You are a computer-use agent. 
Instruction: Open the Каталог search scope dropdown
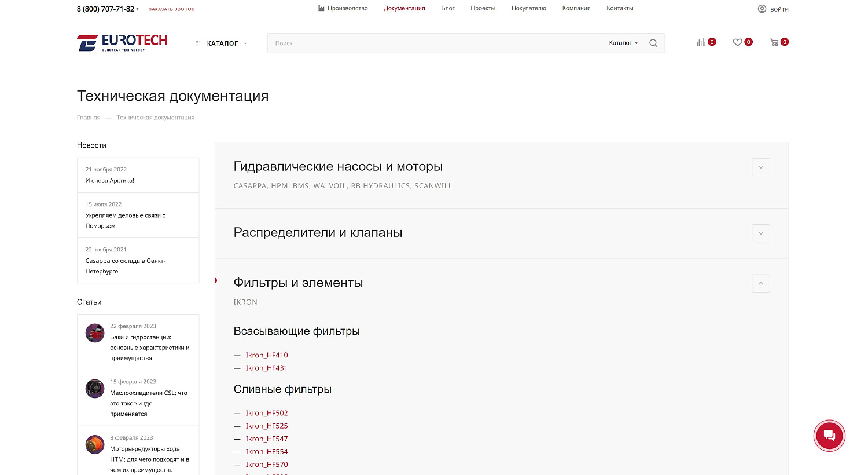pos(623,43)
